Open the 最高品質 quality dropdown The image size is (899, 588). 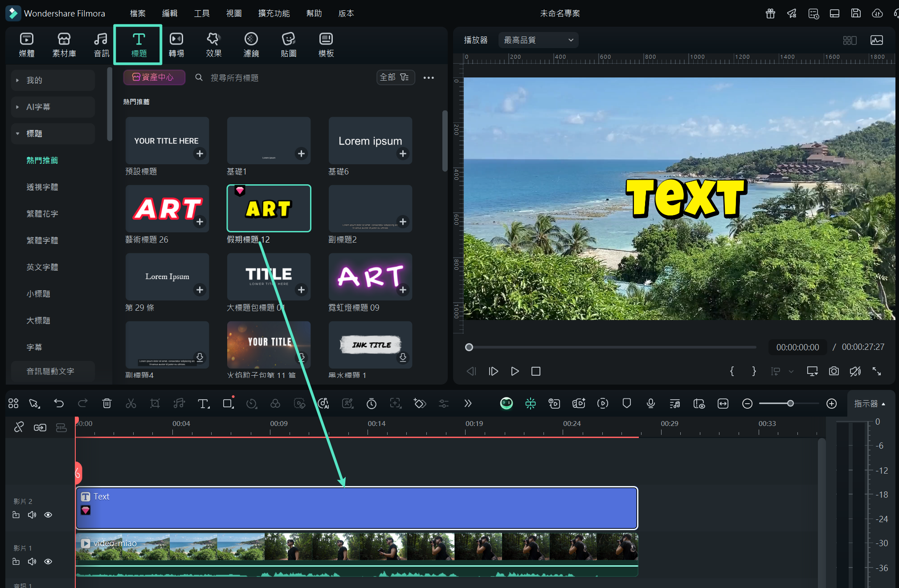click(538, 40)
